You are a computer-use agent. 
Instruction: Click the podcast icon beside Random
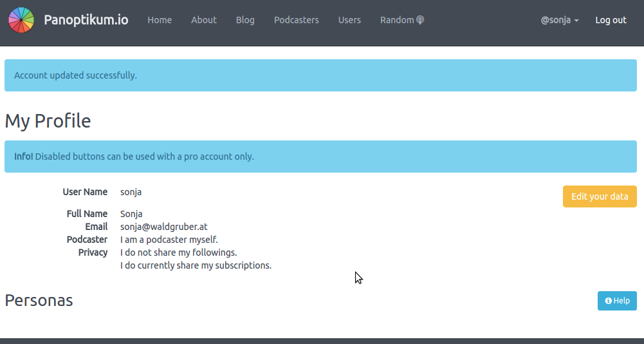point(420,20)
